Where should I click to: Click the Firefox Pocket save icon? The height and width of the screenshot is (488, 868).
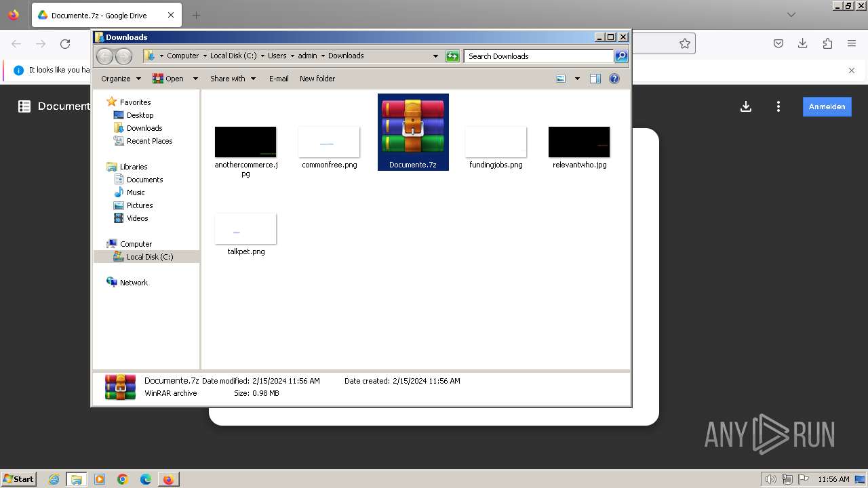coord(778,43)
